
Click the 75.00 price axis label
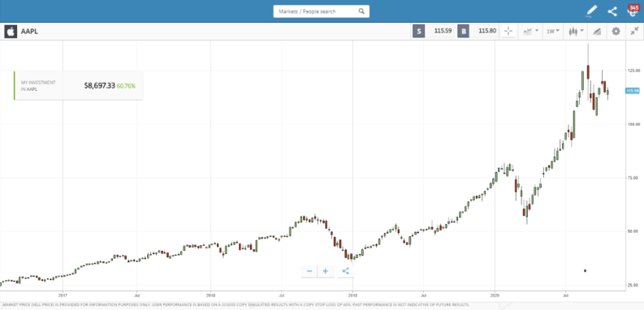pos(633,178)
